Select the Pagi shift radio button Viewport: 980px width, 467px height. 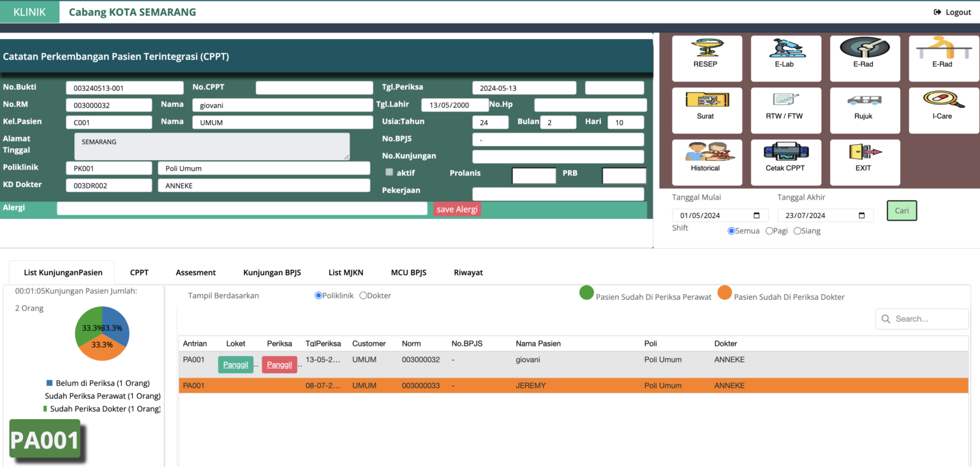coord(769,231)
